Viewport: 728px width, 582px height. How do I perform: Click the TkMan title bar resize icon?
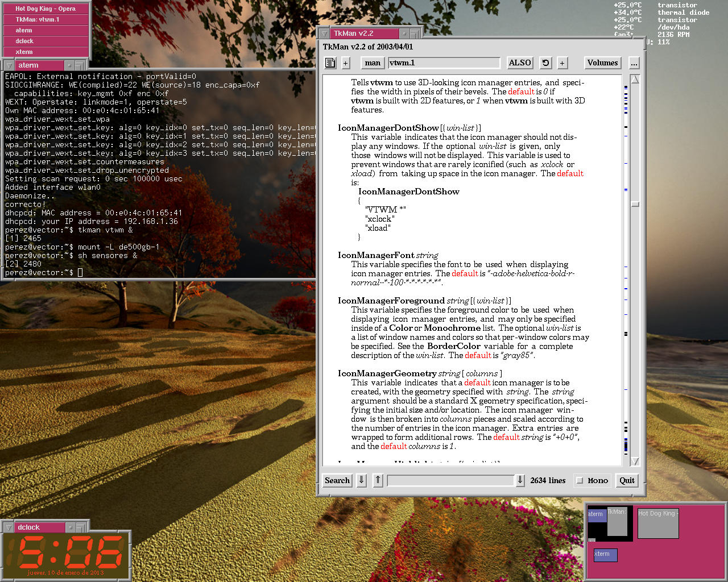coord(415,34)
